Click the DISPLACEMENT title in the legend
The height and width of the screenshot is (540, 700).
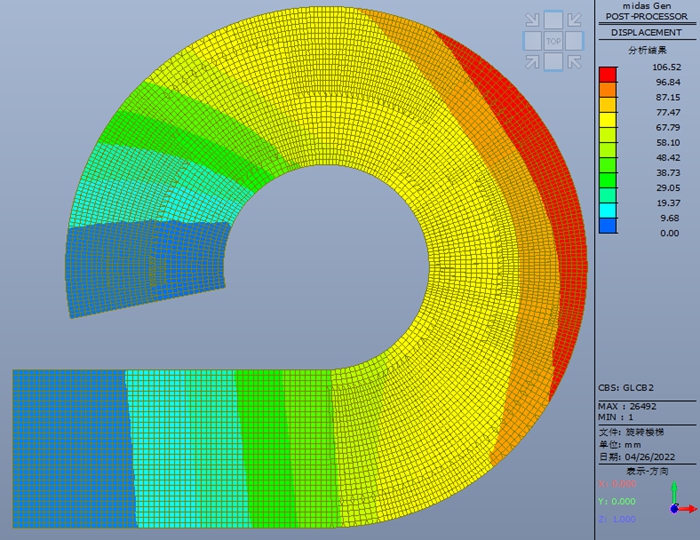tap(646, 32)
